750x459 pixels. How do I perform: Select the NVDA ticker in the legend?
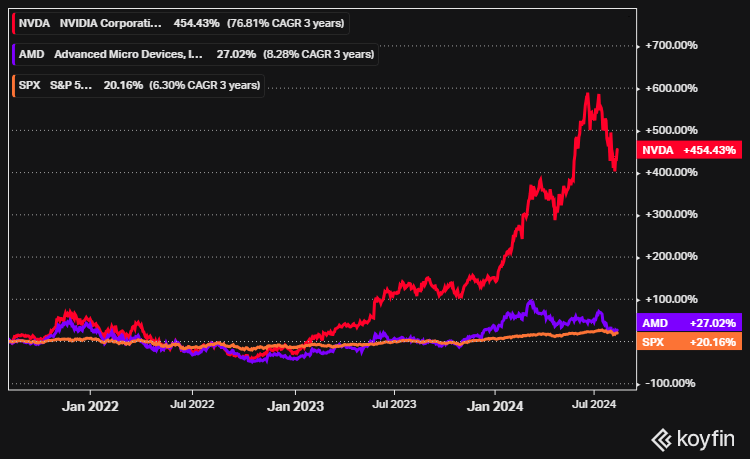pyautogui.click(x=33, y=23)
